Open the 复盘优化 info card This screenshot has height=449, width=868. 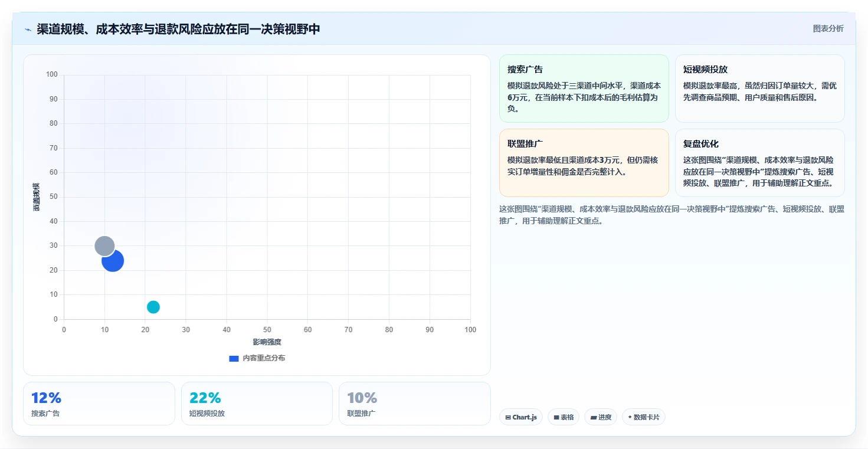(x=760, y=163)
